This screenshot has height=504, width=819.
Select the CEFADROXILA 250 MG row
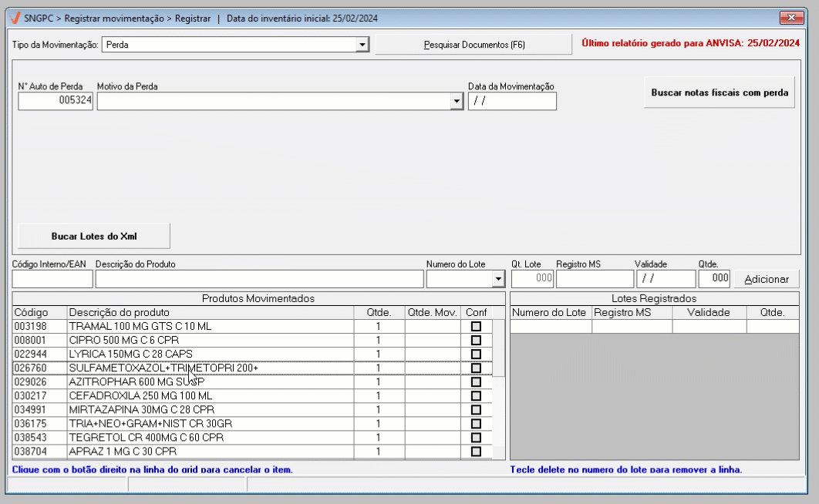coord(208,396)
